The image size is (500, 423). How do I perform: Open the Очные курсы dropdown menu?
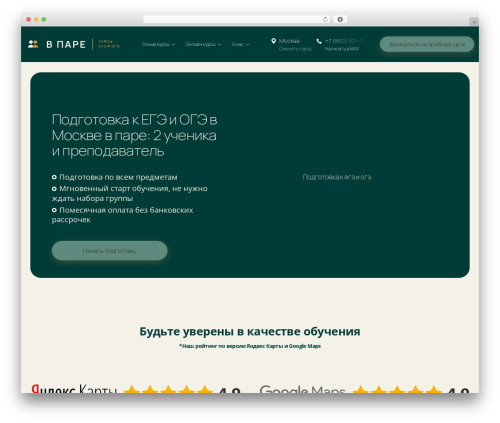[158, 44]
